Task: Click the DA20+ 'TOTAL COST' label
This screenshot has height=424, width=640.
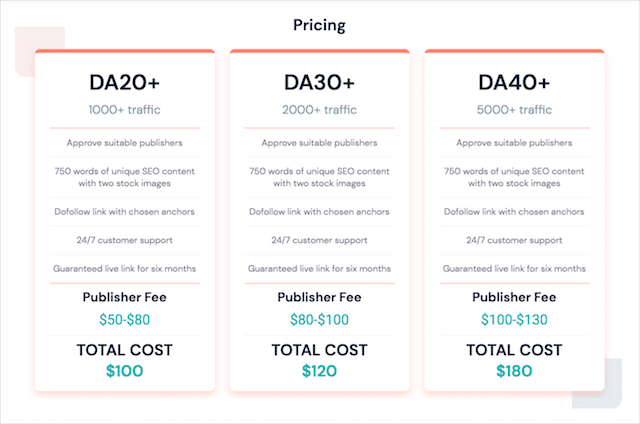Action: coord(124,350)
